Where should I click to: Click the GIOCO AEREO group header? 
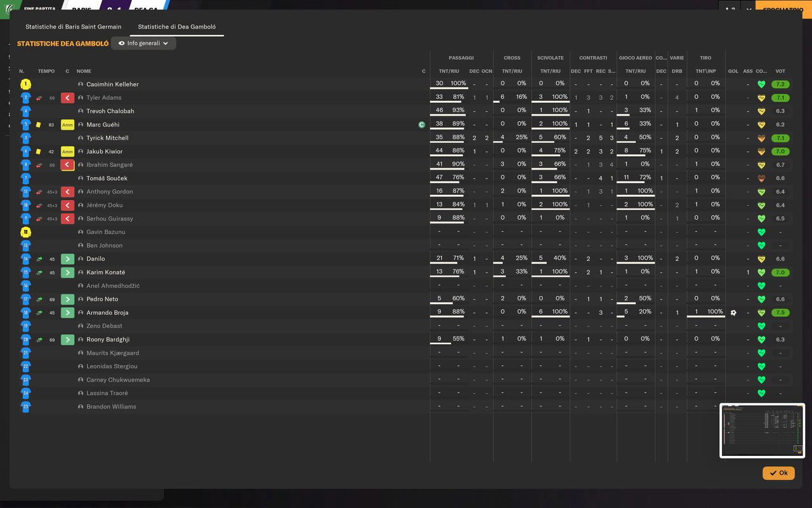pyautogui.click(x=635, y=58)
